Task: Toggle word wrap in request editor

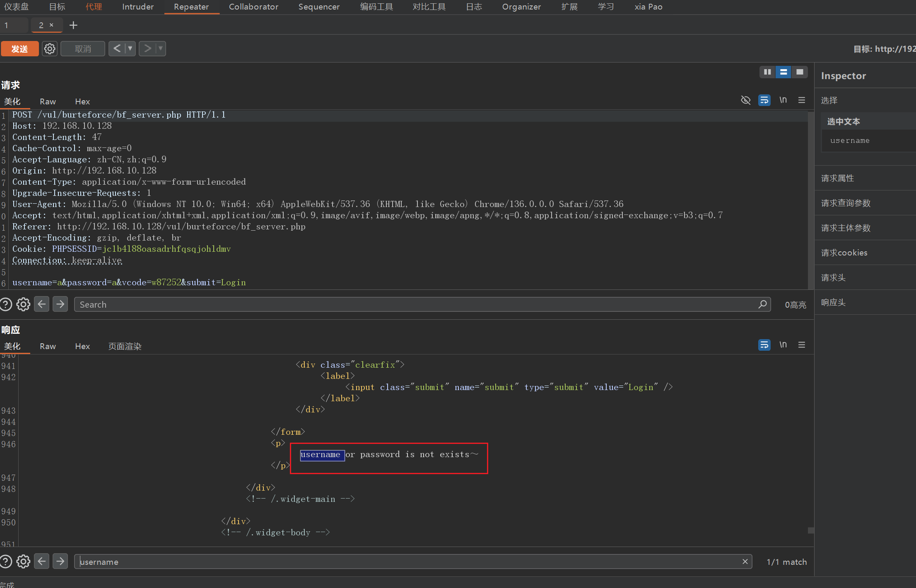Action: point(764,100)
